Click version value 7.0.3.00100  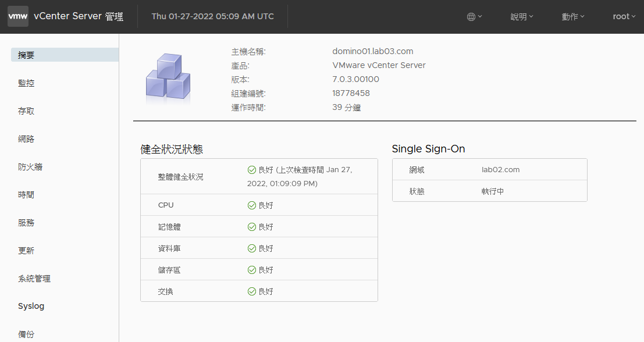pyautogui.click(x=355, y=79)
